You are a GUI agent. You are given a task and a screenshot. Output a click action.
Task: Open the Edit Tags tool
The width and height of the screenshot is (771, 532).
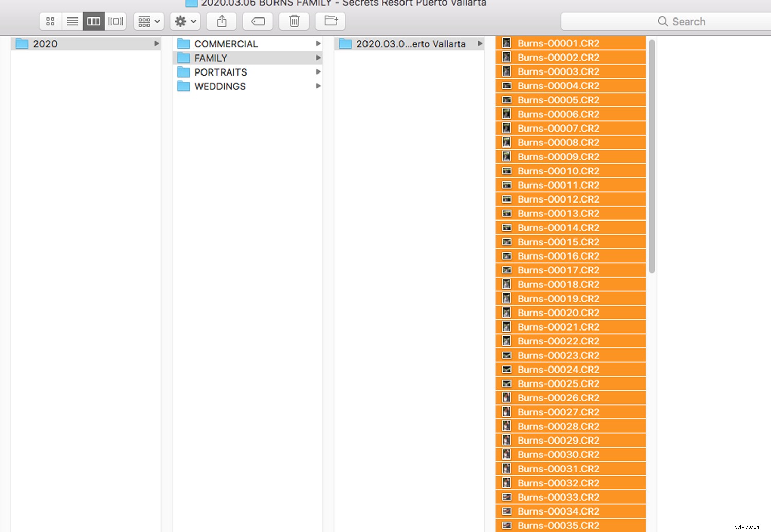pyautogui.click(x=258, y=21)
